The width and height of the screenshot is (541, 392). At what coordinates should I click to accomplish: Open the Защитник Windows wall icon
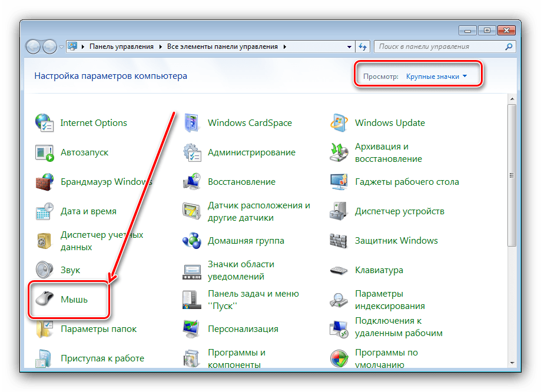click(338, 241)
